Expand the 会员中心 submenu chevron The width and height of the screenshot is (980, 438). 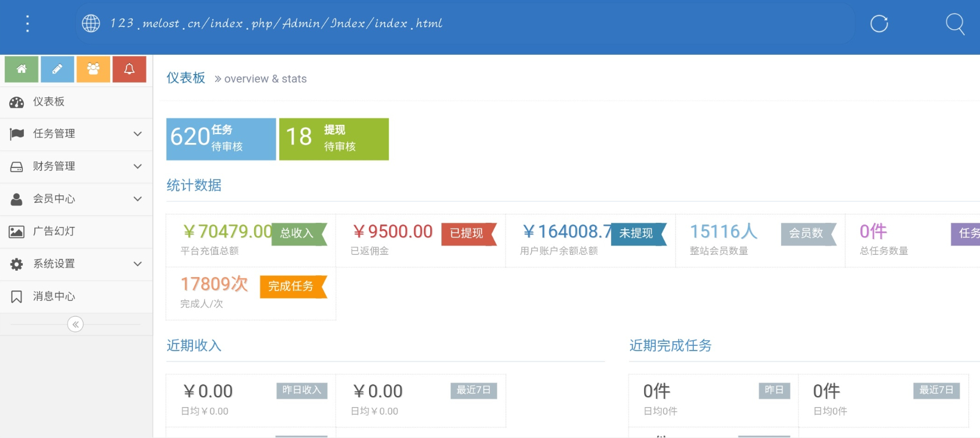point(138,199)
